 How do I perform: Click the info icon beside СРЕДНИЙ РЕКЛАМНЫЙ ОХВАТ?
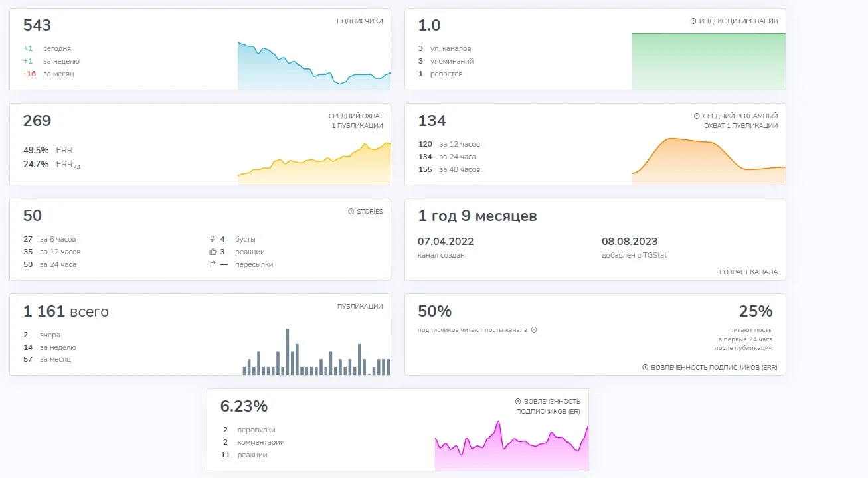697,116
